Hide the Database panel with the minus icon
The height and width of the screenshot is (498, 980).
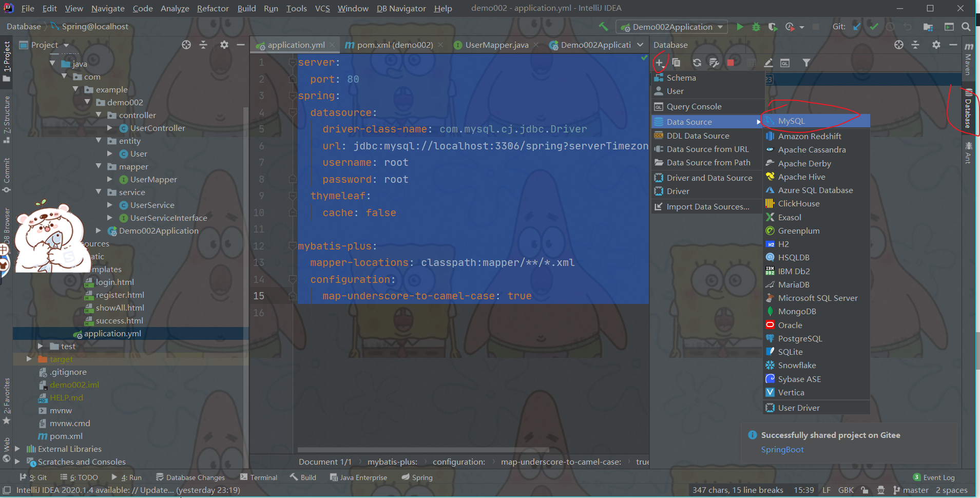953,45
